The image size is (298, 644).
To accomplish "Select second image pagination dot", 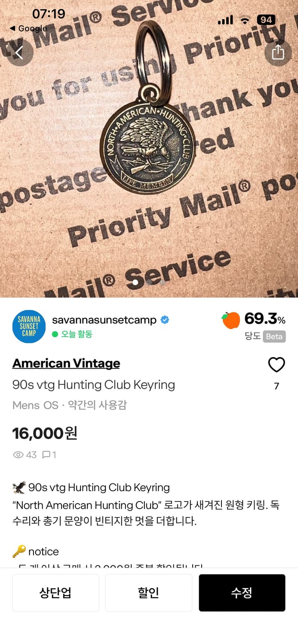I will pyautogui.click(x=149, y=283).
